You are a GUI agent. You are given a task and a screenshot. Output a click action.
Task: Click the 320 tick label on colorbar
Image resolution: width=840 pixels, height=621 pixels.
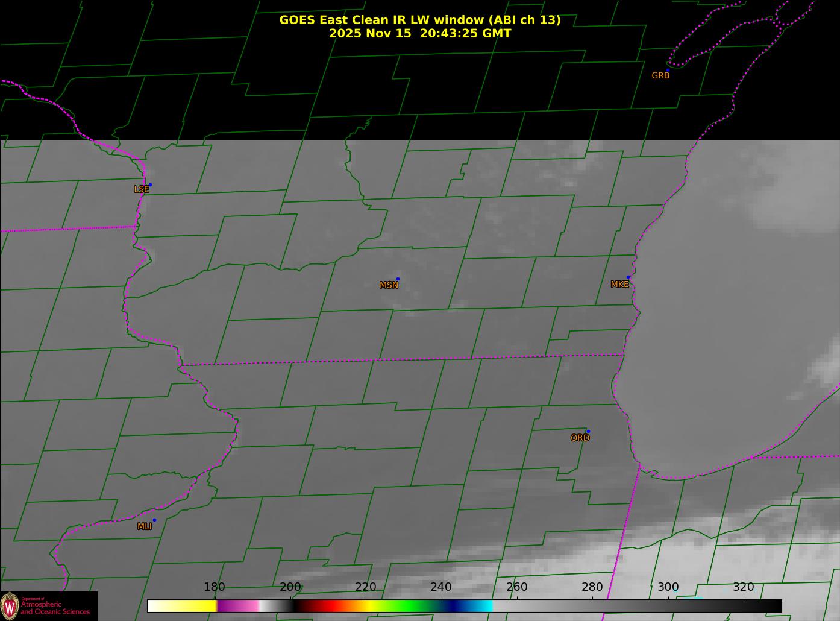743,587
